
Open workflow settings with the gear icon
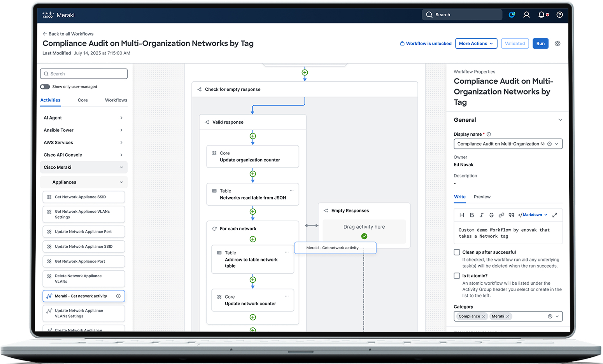(x=557, y=44)
